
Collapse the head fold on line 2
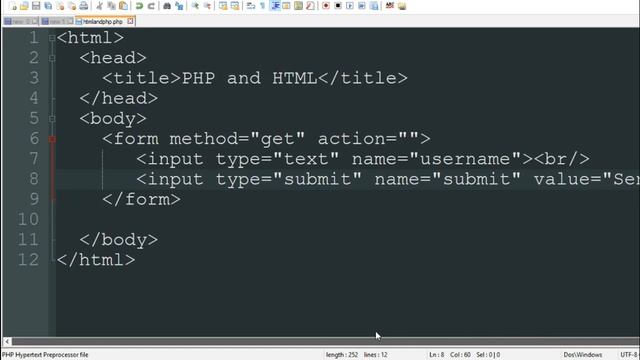point(52,58)
